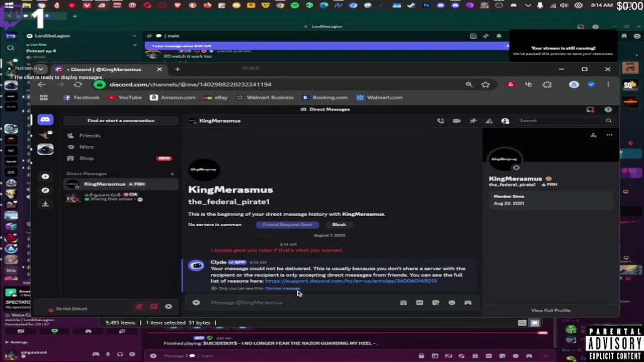Screen dimensions: 644x362
Task: Open Discover servers compass icon
Action: point(45,190)
